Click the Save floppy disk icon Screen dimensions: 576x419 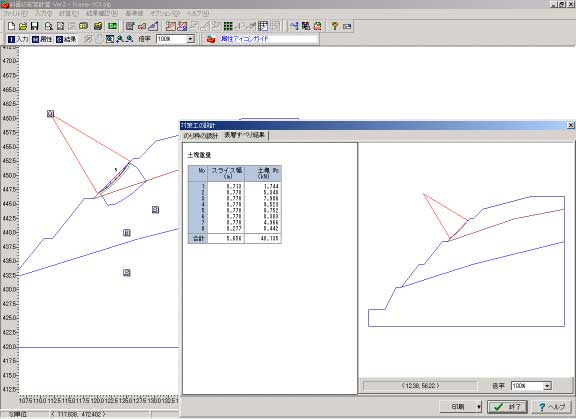click(35, 26)
